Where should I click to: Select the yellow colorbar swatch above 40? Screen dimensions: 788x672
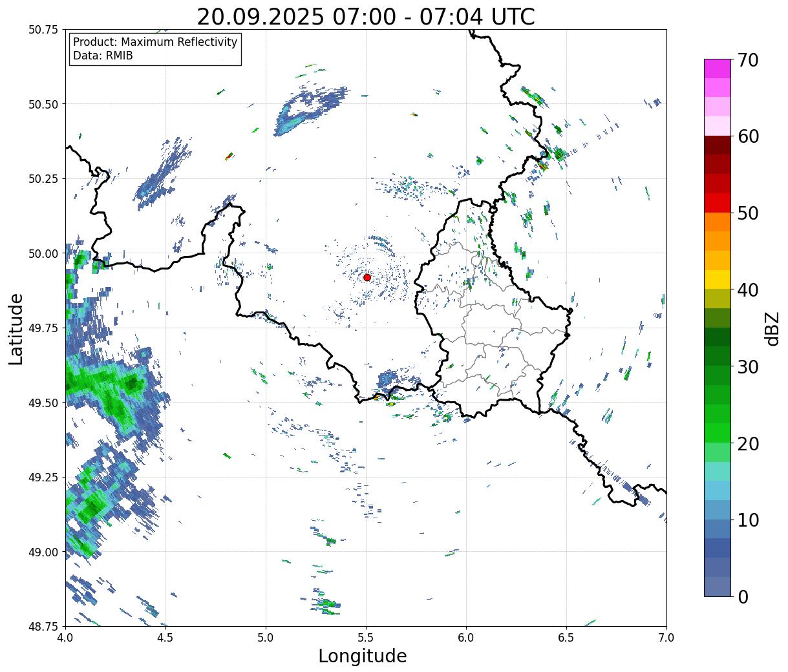pos(718,279)
